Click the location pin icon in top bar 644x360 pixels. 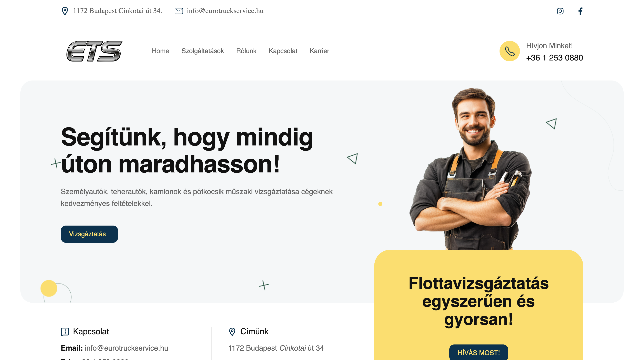65,11
